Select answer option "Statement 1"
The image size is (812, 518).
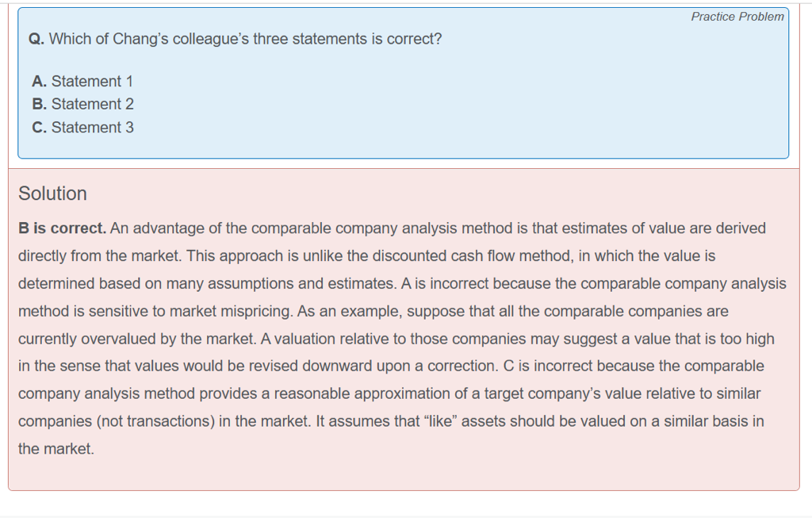(83, 81)
